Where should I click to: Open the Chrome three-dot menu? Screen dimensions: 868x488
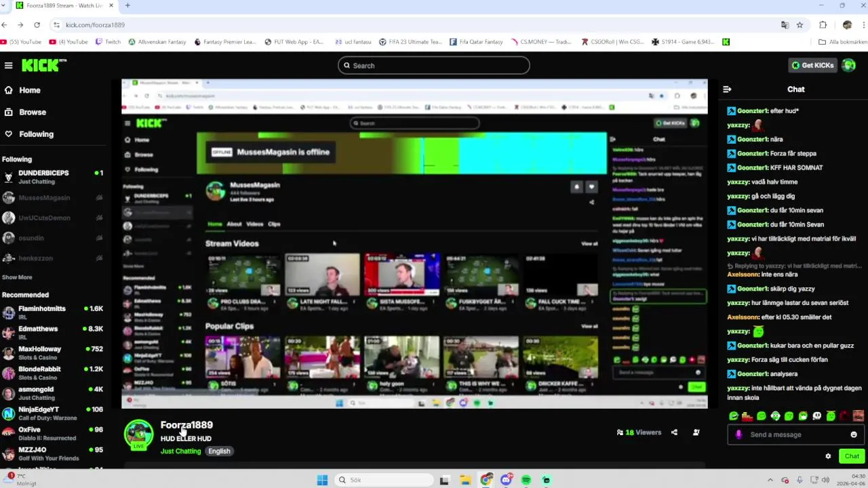click(865, 25)
